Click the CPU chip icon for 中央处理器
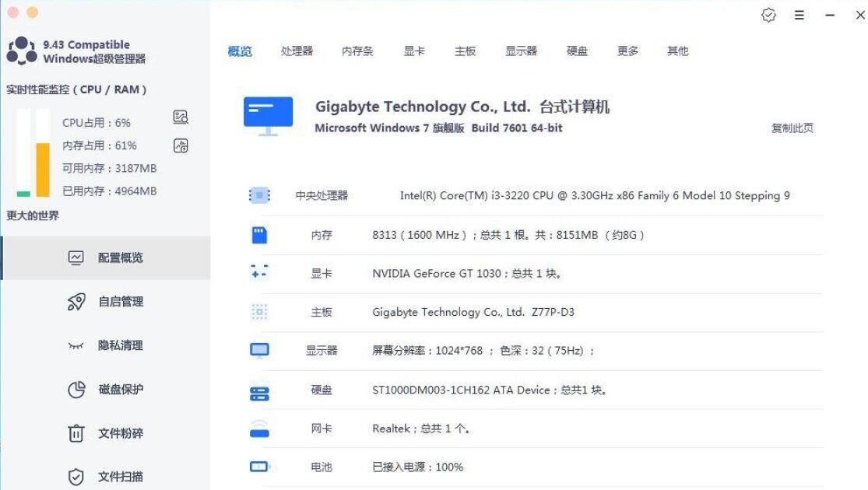This screenshot has height=490, width=868. click(x=259, y=195)
